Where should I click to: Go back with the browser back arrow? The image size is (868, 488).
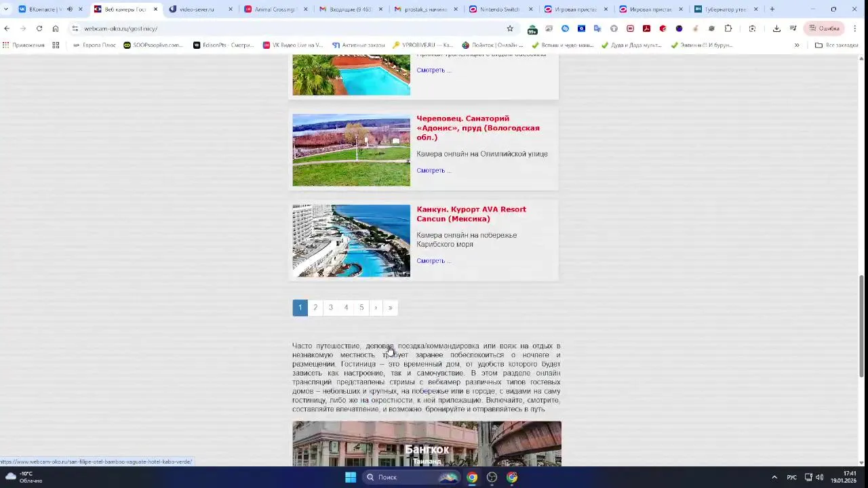[x=7, y=28]
